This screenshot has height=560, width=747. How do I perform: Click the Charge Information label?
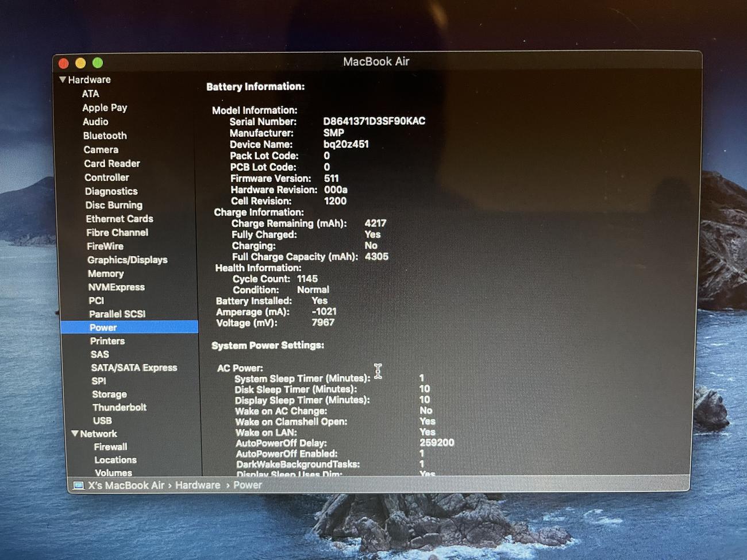(x=259, y=212)
